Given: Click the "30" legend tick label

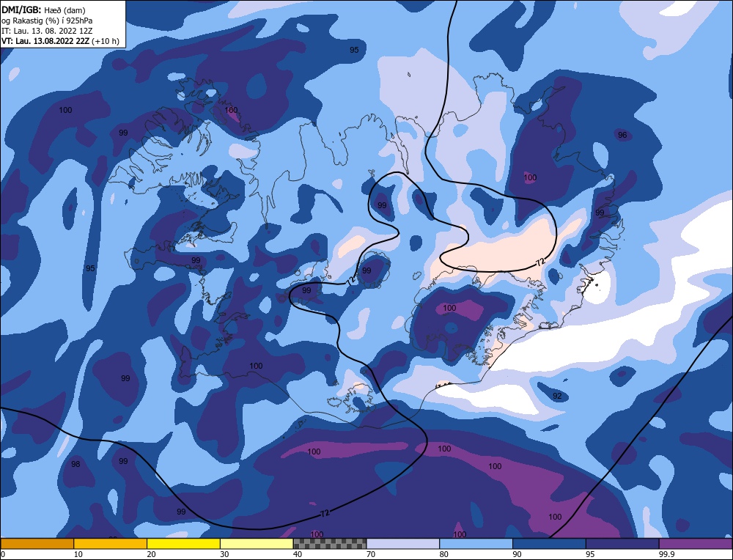Looking at the screenshot, I should tap(224, 554).
